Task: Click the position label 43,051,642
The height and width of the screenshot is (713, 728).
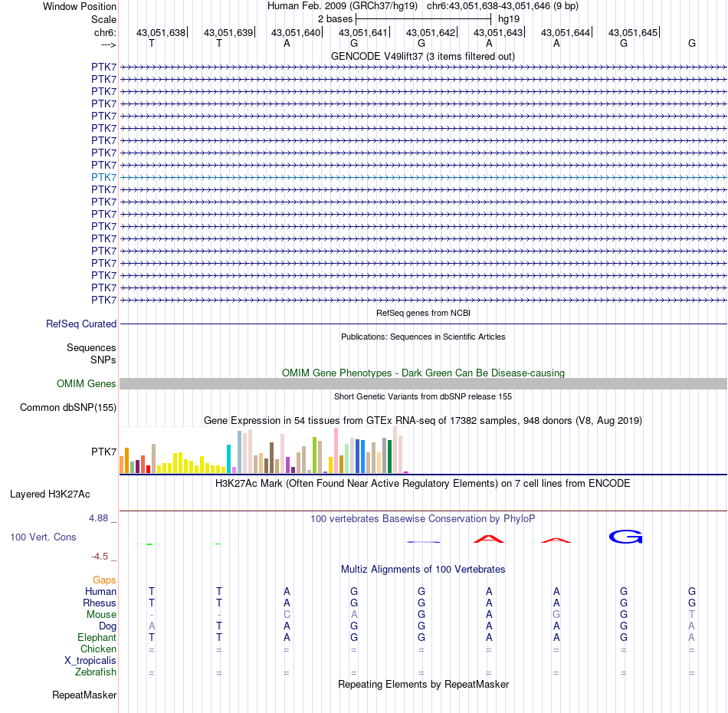Action: point(431,32)
